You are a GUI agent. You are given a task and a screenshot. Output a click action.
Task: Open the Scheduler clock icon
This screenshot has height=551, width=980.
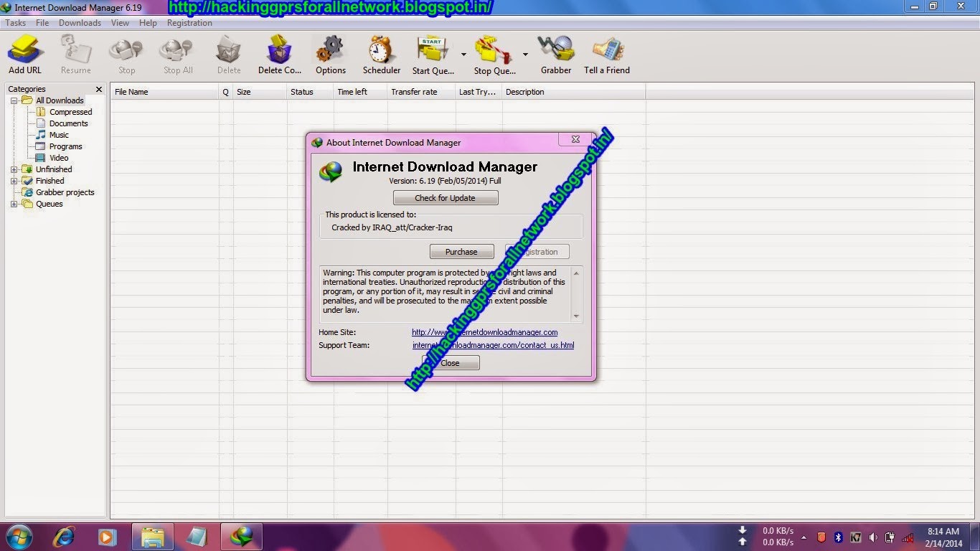(382, 55)
